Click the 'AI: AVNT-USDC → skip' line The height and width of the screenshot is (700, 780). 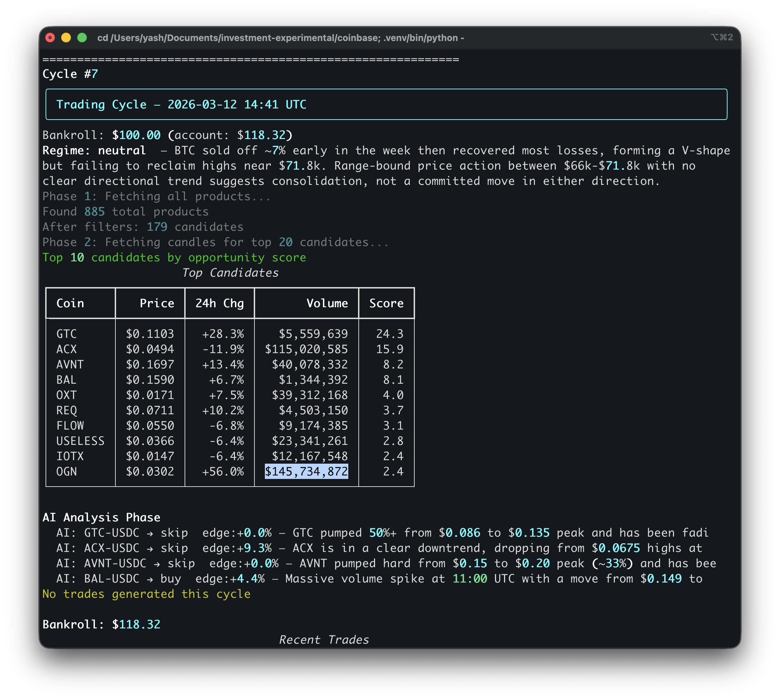(x=386, y=563)
